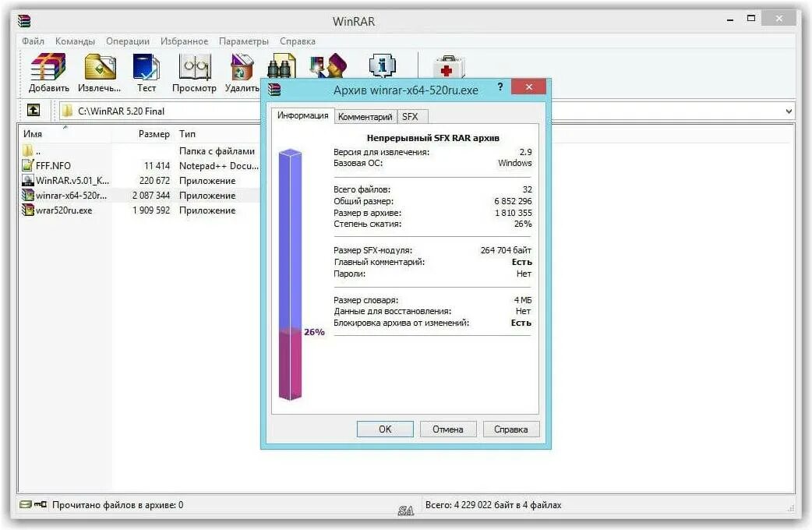Click the binoculars Find toolbar icon
This screenshot has width=812, height=530.
[281, 65]
